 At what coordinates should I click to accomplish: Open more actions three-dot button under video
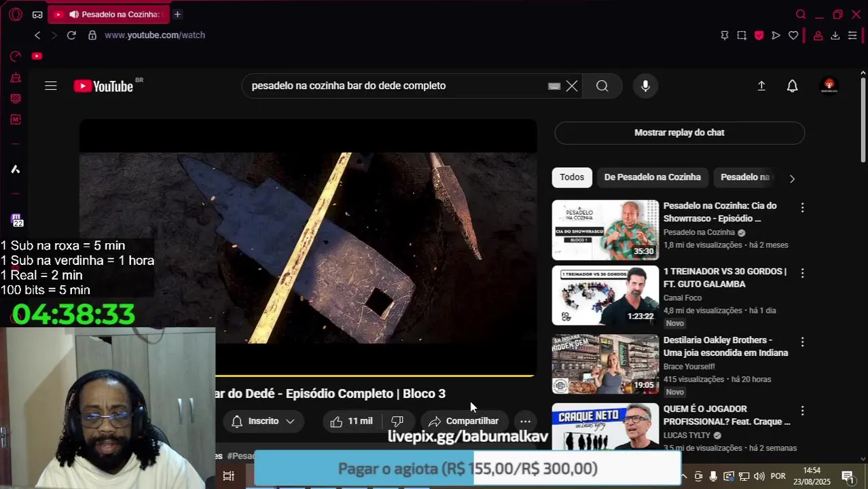525,421
